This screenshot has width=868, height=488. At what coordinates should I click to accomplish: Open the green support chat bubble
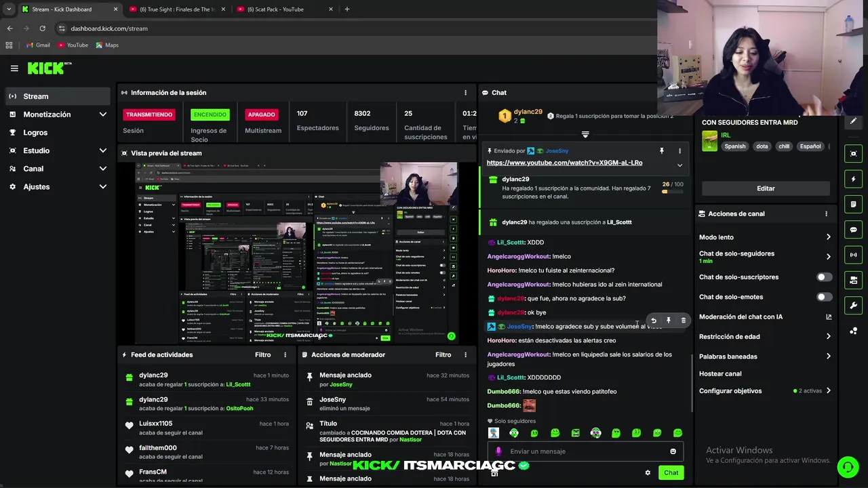pos(848,467)
